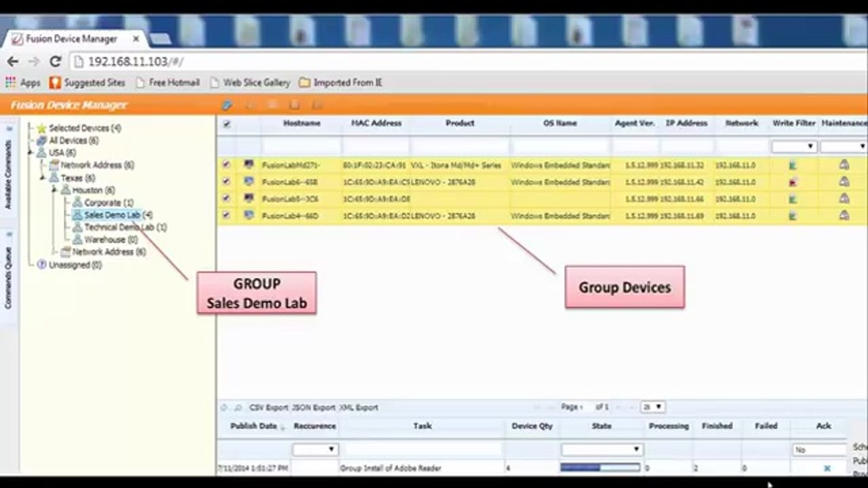Click the device icon for FusionLabMd271
Screen dimensions: 868x488
249,165
